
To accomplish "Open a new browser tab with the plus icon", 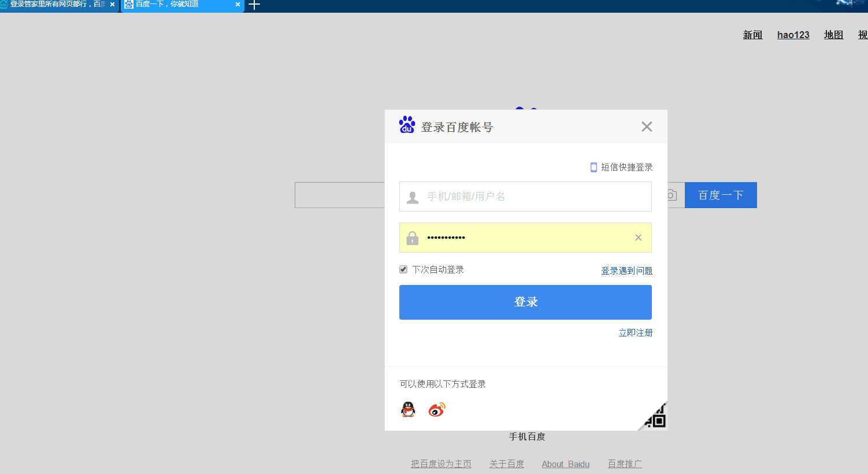I will 253,6.
